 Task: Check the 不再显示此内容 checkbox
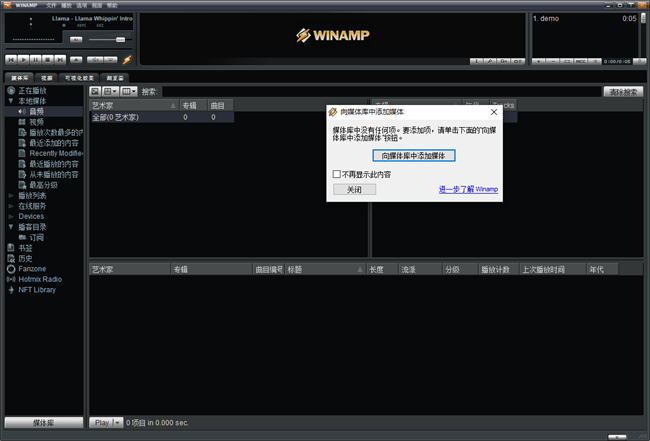click(x=337, y=174)
